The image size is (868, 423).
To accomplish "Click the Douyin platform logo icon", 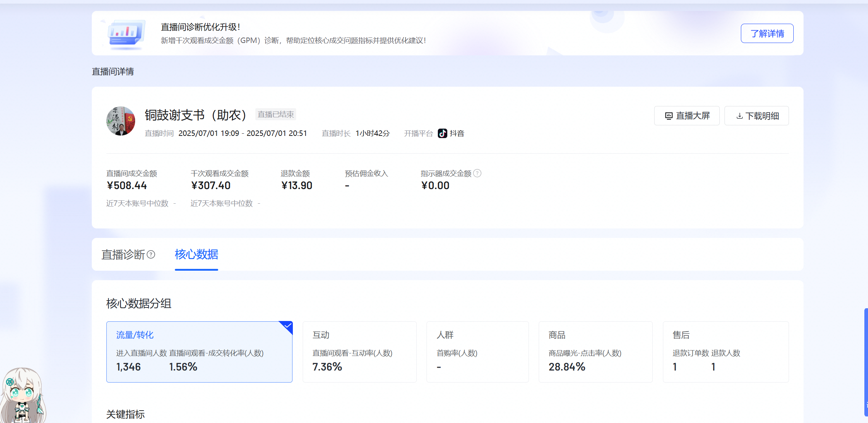I will click(442, 133).
